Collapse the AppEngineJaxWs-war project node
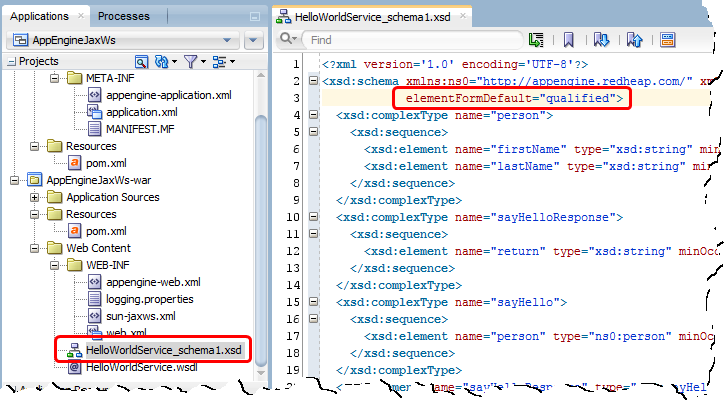Viewport: 725px width, 402px height. click(x=14, y=180)
